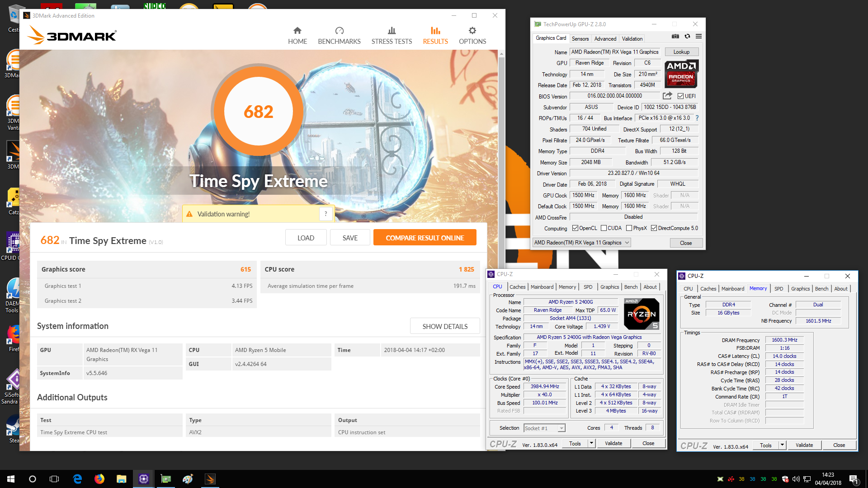Click the GPU-Z refresh icon
The width and height of the screenshot is (868, 488).
[x=687, y=37]
